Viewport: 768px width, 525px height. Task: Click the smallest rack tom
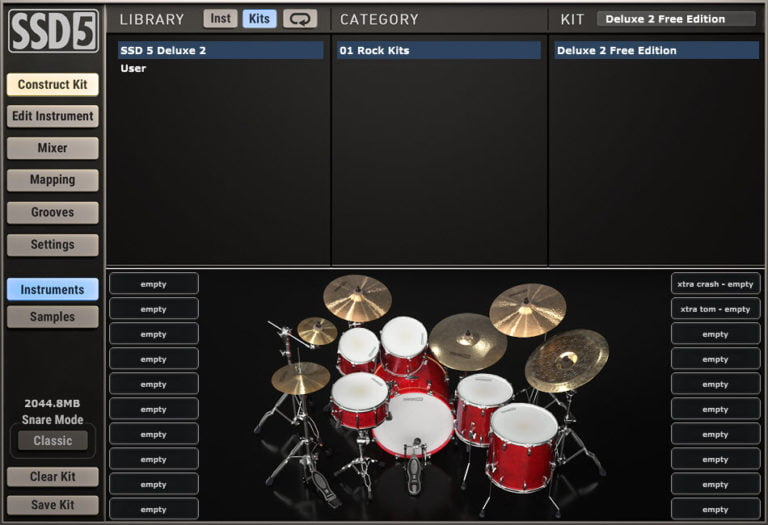click(359, 349)
